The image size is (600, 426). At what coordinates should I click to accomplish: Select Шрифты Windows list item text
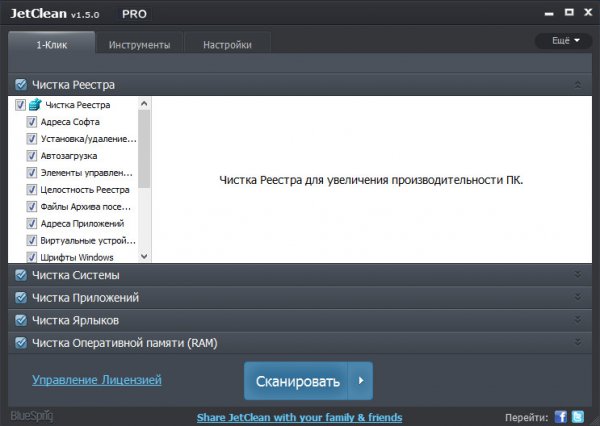click(77, 258)
